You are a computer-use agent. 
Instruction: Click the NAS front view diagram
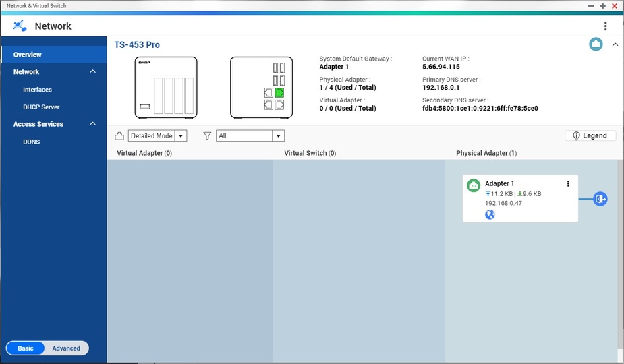(166, 88)
